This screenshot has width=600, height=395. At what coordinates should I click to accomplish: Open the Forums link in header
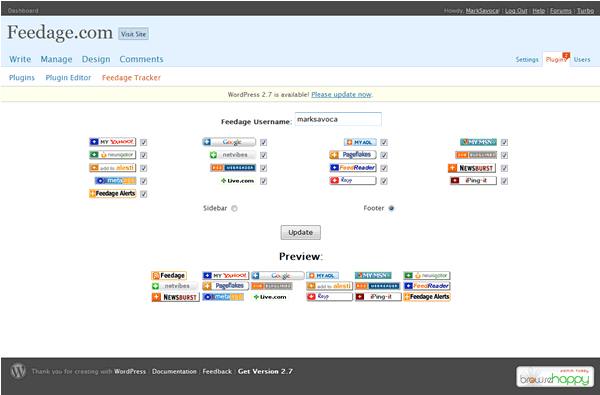coord(561,11)
